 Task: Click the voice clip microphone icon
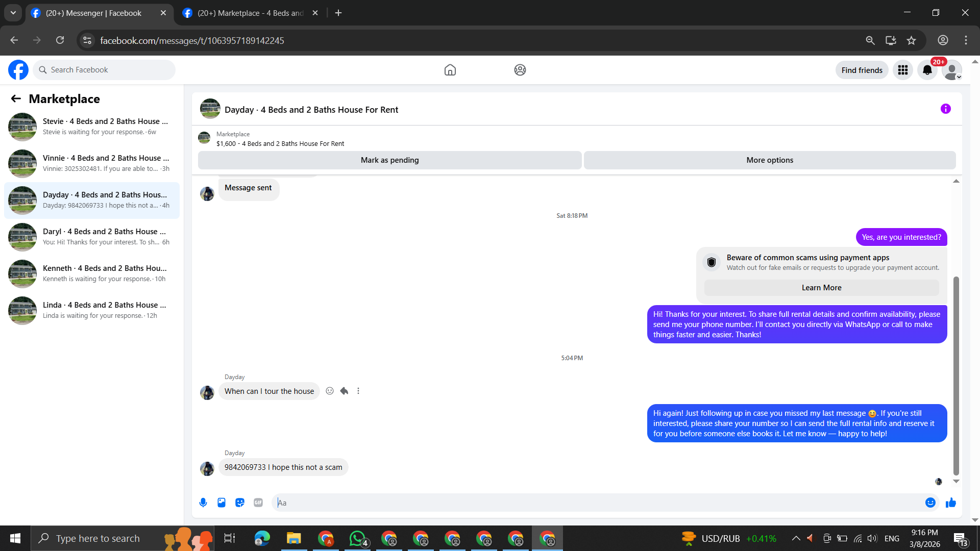pyautogui.click(x=203, y=503)
